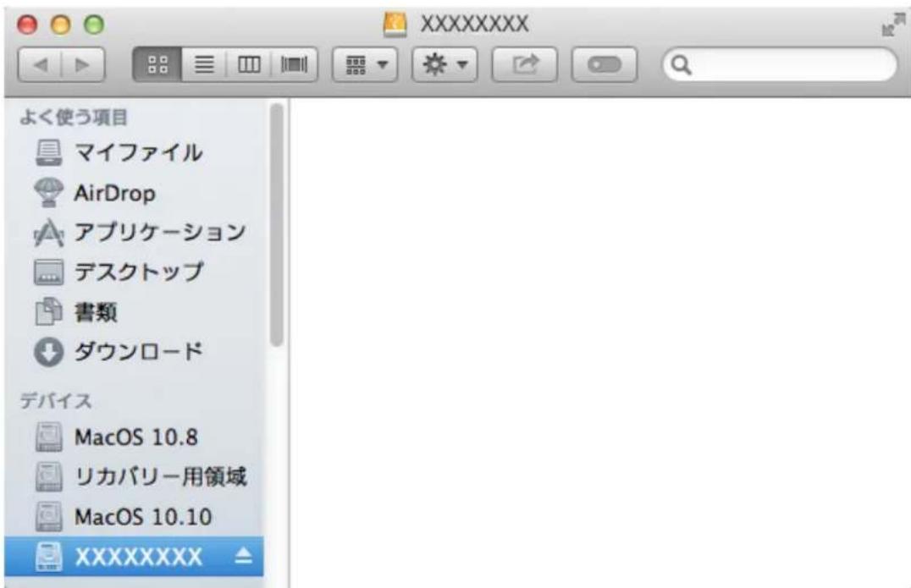Click the MacOS 10.8 disk icon
911x588 pixels.
click(x=49, y=437)
